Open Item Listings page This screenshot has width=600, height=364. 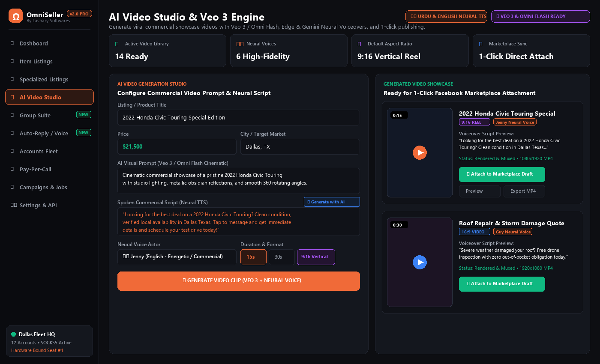(x=49, y=61)
